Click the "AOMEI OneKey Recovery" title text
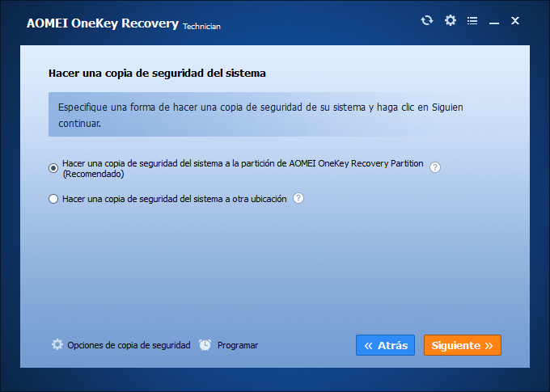This screenshot has width=550, height=392. pyautogui.click(x=103, y=23)
